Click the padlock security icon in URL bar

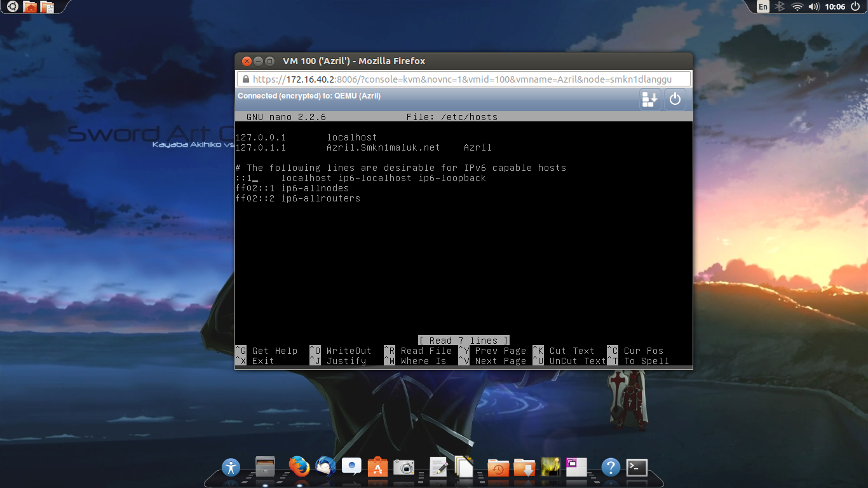(245, 79)
